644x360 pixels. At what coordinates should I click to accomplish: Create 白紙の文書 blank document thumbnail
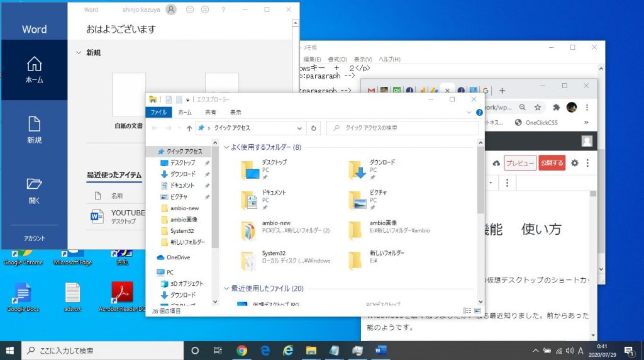(x=128, y=94)
